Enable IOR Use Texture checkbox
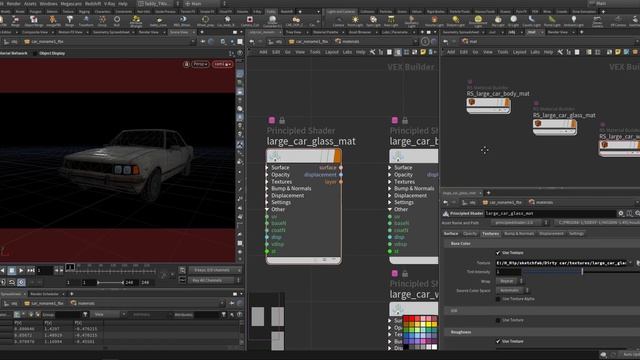640x360 pixels. click(x=498, y=320)
